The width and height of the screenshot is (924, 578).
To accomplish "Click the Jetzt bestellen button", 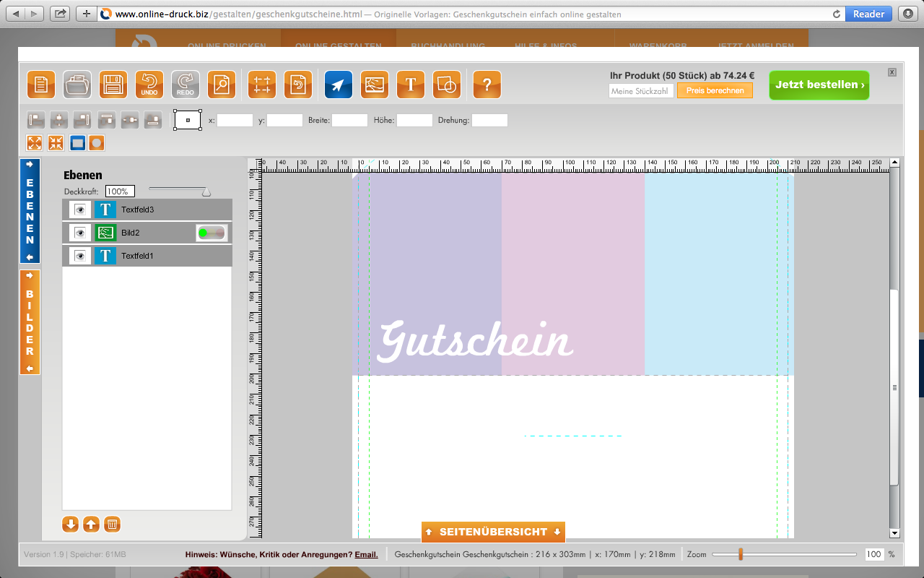I will coord(819,85).
